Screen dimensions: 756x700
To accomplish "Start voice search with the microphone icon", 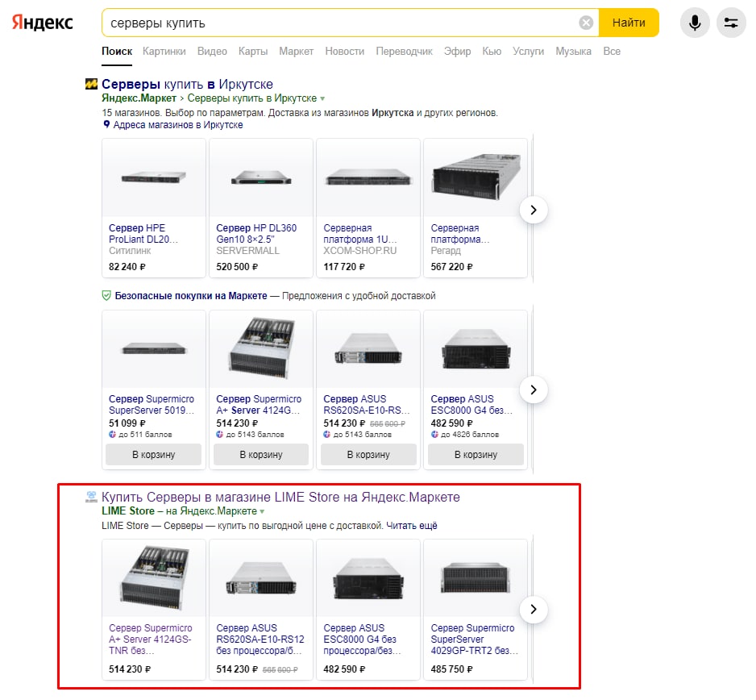I will click(695, 23).
